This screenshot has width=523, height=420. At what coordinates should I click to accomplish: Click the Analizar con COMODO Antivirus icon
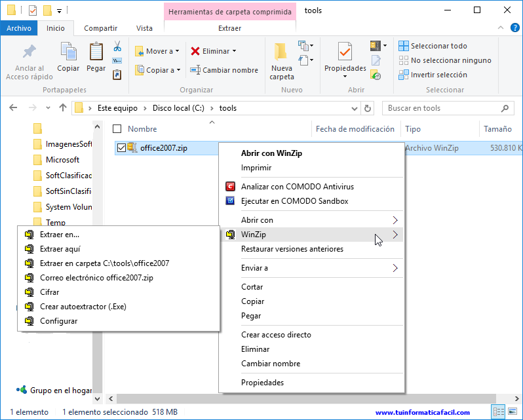230,186
